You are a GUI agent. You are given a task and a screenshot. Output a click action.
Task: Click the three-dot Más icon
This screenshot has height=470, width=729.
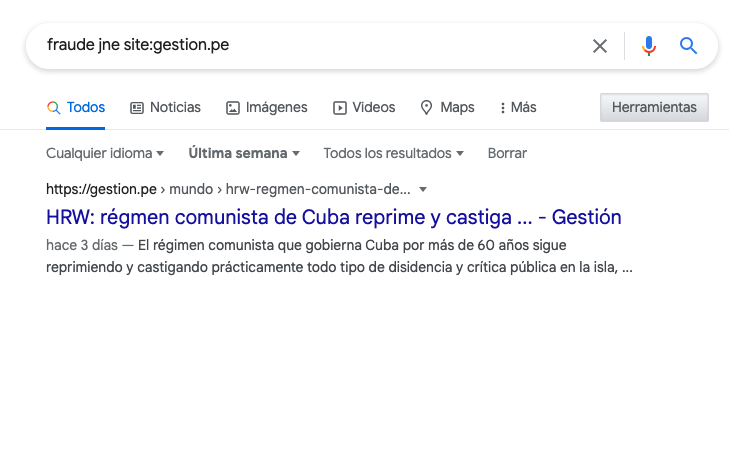503,108
